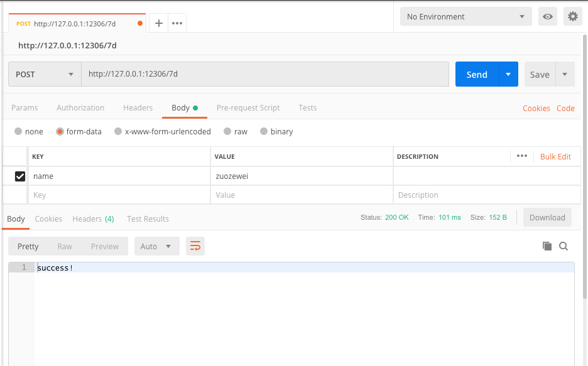588x366 pixels.
Task: Open the Auto response format dropdown
Action: point(157,246)
